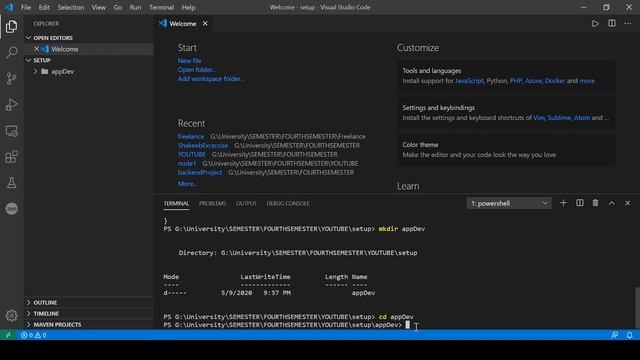Switch to the Problems panel tab
This screenshot has width=640, height=360.
212,203
